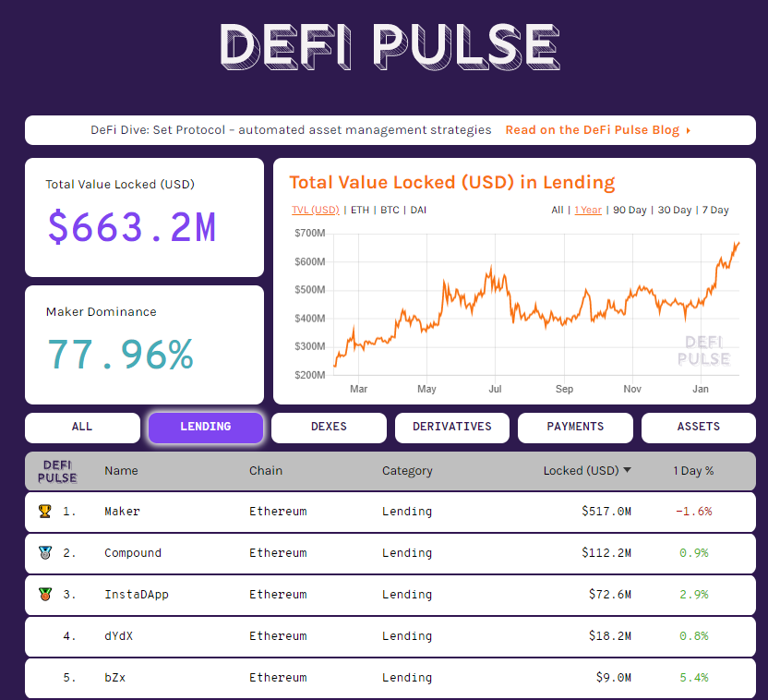Screen dimensions: 768x700
Task: Sort table by Chain column header
Action: [x=266, y=471]
